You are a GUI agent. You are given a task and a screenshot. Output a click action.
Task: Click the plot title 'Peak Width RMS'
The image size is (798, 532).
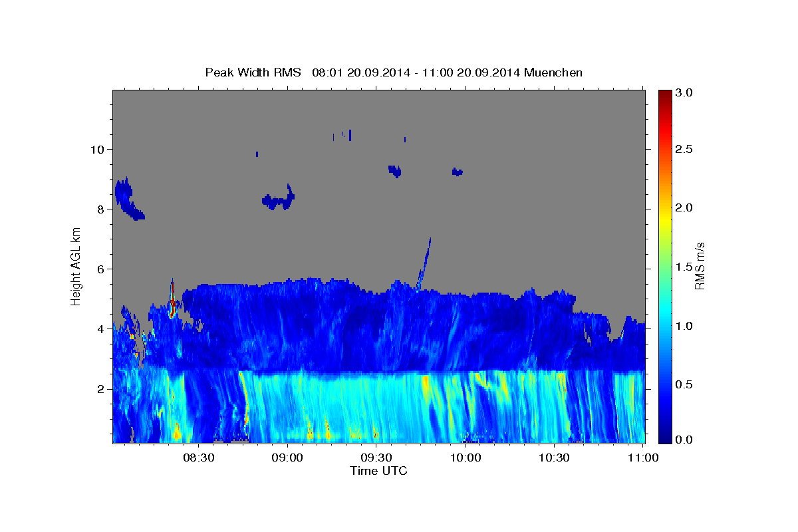253,72
